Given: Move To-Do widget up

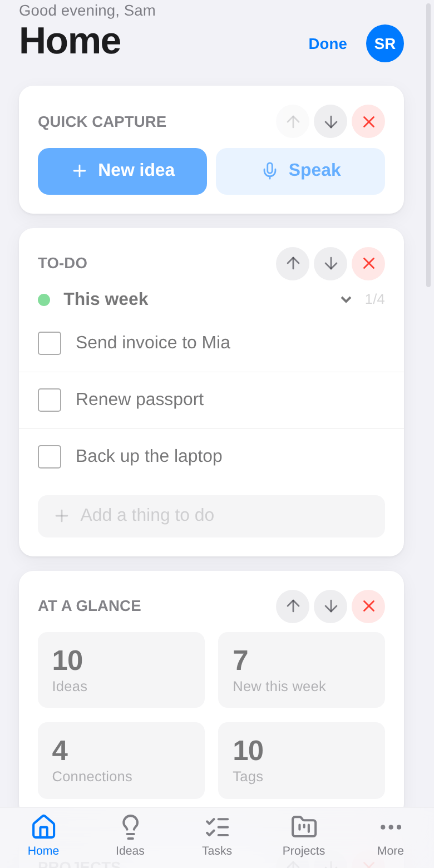Looking at the screenshot, I should [293, 264].
